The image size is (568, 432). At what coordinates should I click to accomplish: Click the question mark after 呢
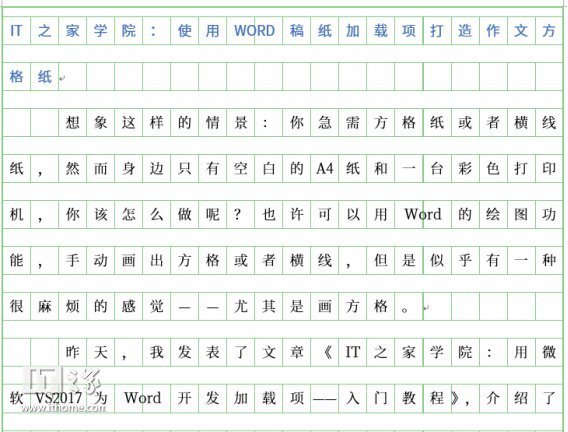pos(237,214)
